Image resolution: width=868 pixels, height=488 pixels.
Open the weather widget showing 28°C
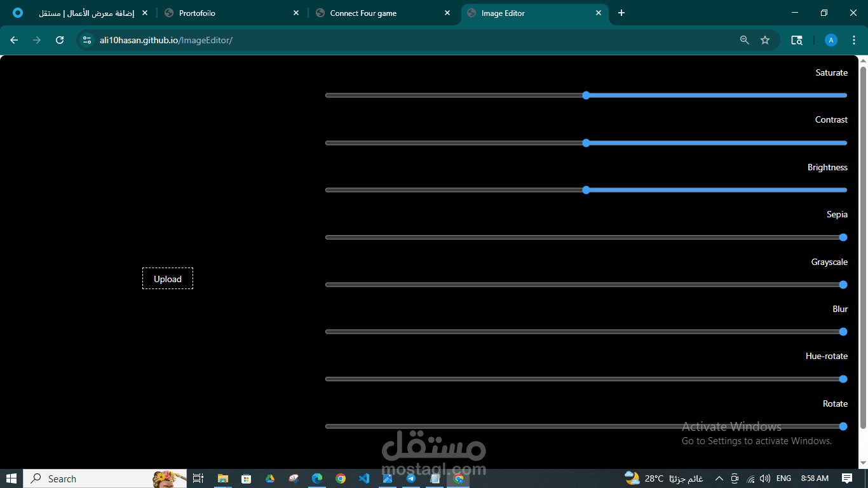point(663,478)
